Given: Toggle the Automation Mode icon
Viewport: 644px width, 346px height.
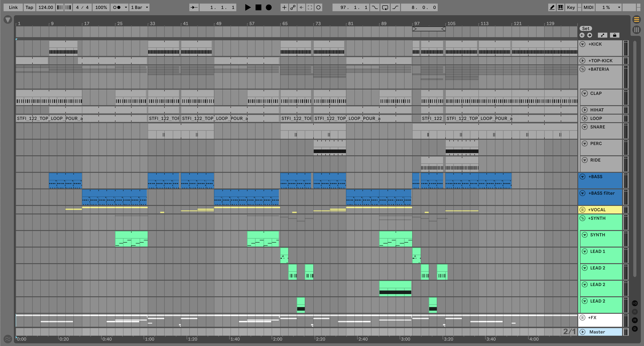Looking at the screenshot, I should click(x=603, y=35).
